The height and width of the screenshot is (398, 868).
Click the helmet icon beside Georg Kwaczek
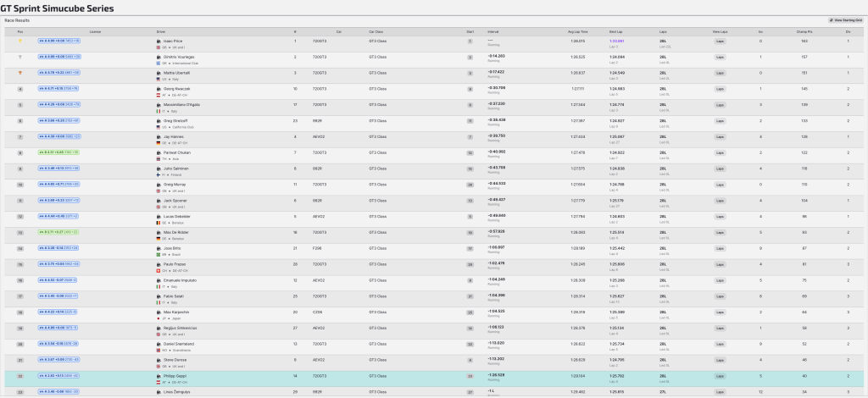159,89
